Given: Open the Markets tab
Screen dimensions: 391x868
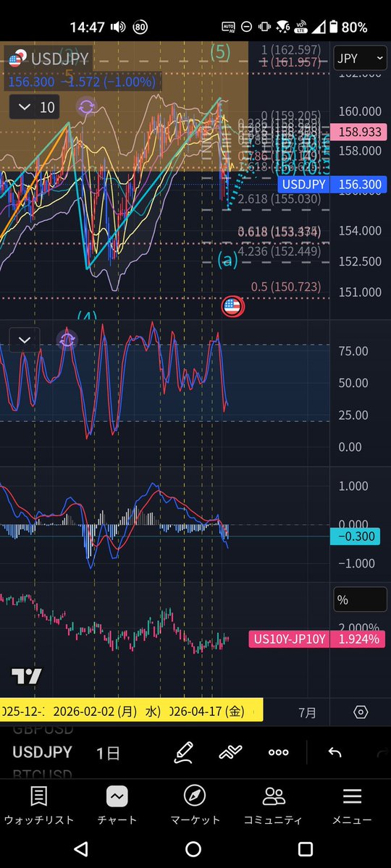Looking at the screenshot, I should click(195, 806).
